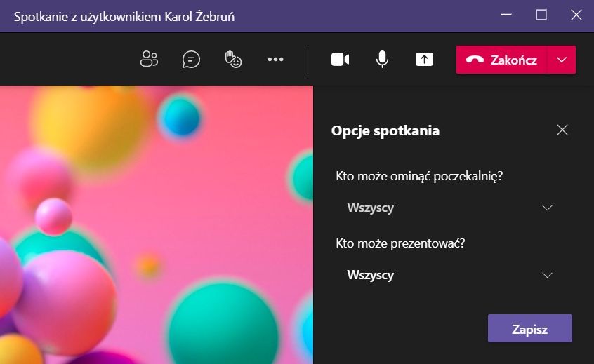
Task: Click the Kto może ominąć poczekalnię label
Action: [x=419, y=176]
